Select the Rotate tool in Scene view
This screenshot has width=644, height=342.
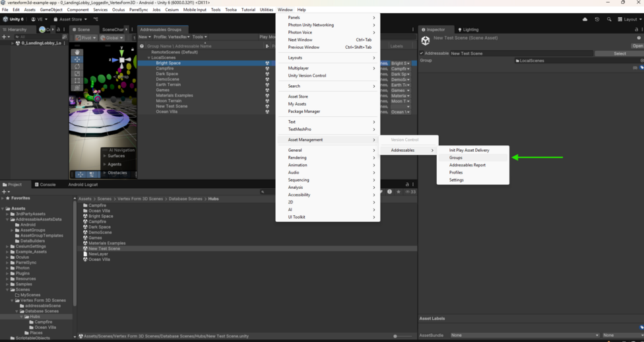click(x=77, y=66)
